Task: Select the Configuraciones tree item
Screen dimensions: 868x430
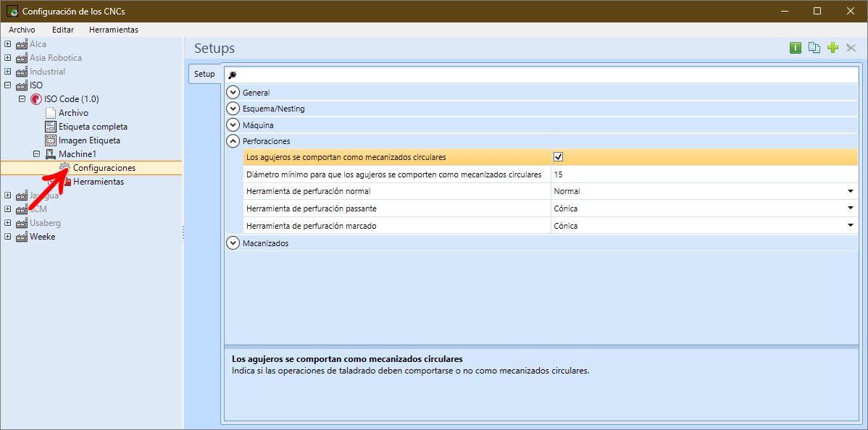Action: pos(104,168)
